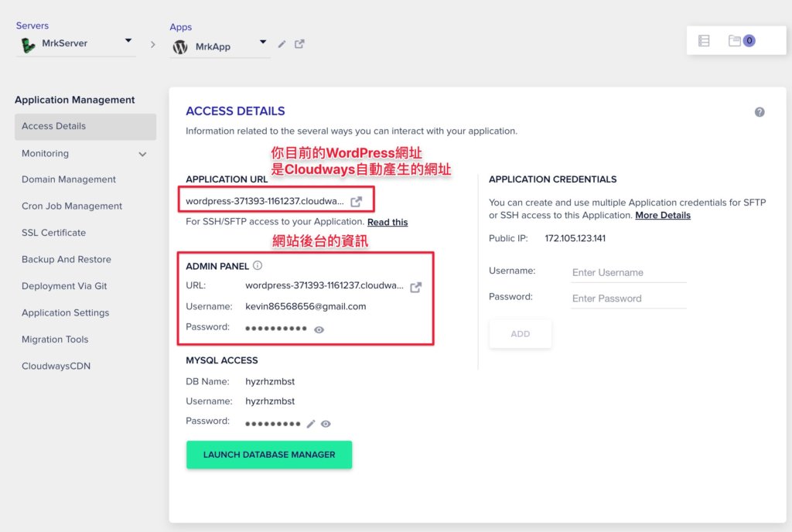Click the breadcrumb arrow between Servers and Apps
The width and height of the screenshot is (792, 532).
coord(152,44)
